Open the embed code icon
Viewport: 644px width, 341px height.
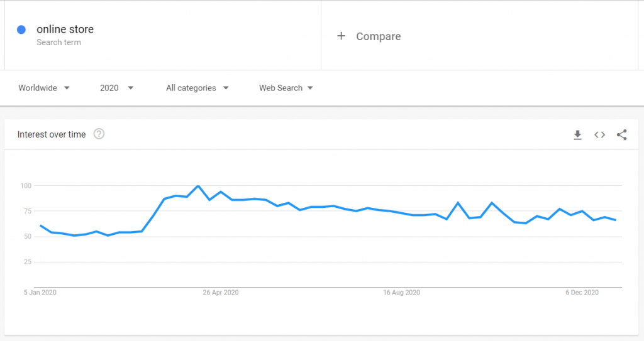coord(599,134)
